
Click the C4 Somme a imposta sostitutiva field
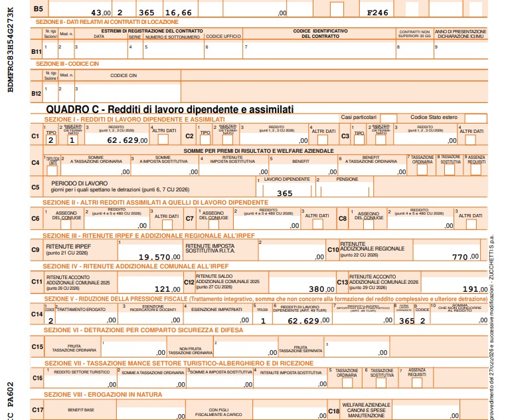click(x=165, y=169)
